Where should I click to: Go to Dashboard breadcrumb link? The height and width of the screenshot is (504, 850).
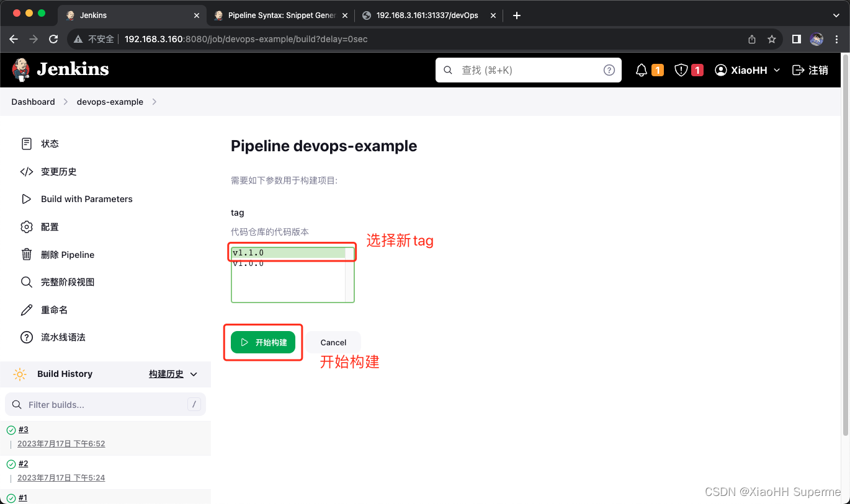tap(33, 102)
